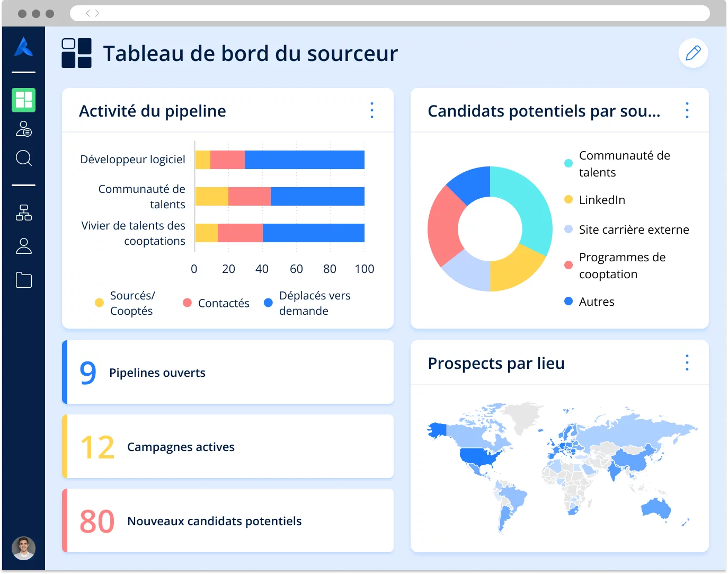Screen dimensions: 728x574
Task: Click the user avatar at bottom left
Action: tap(23, 548)
